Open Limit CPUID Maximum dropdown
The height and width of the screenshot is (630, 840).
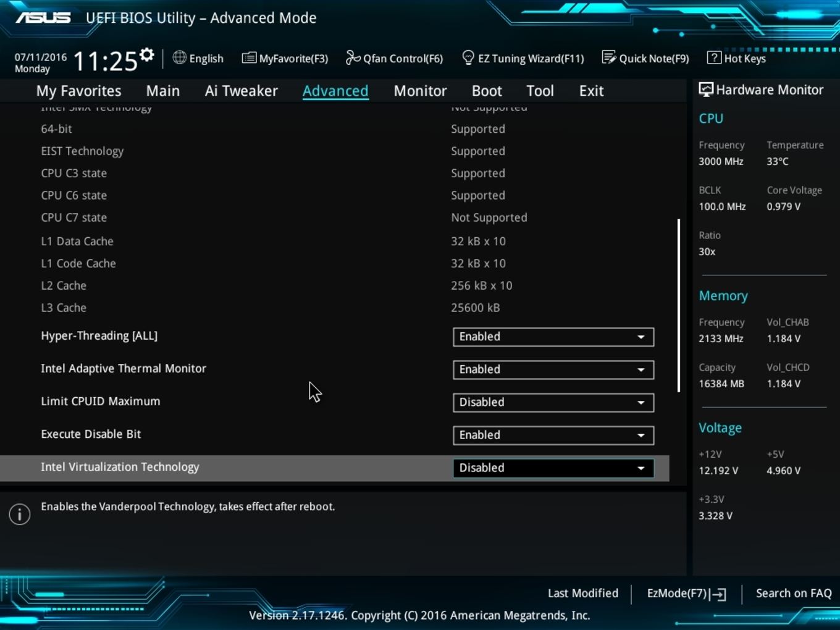(553, 402)
